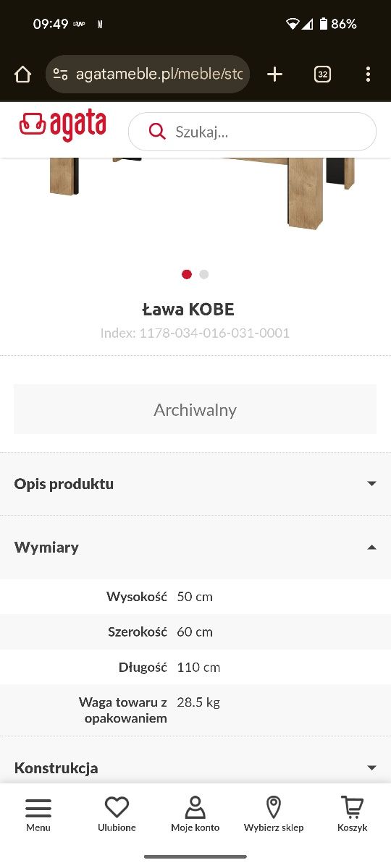Tap the magnifier search icon
The height and width of the screenshot is (868, 391).
156,131
